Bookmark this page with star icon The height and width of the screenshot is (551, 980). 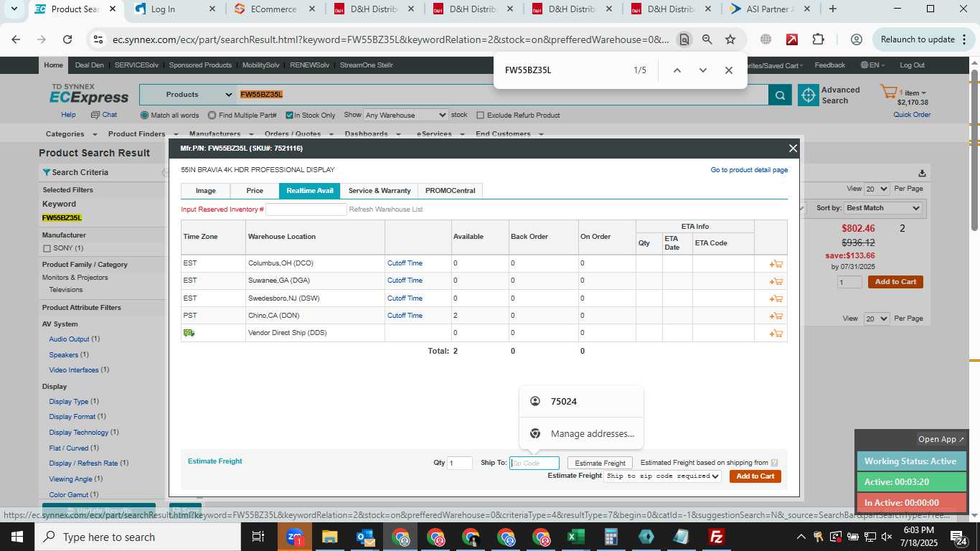coord(730,39)
